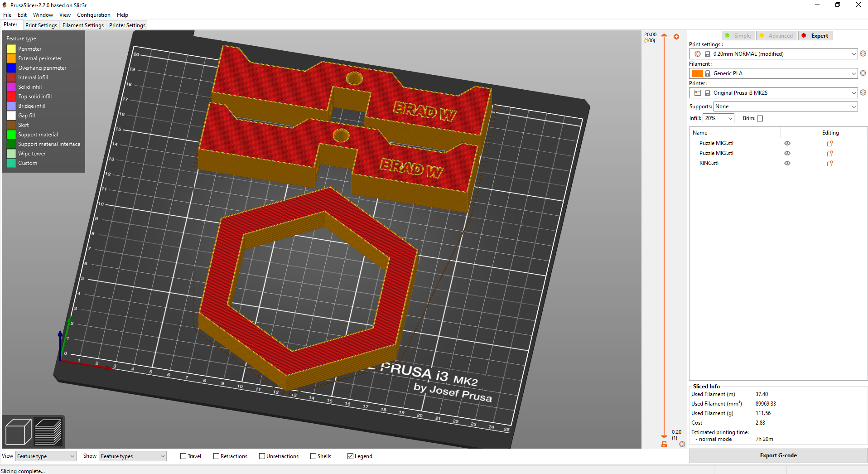Toggle visibility of the first Puzzle MK2.stl
Screen dimensions: 868x474
point(787,143)
